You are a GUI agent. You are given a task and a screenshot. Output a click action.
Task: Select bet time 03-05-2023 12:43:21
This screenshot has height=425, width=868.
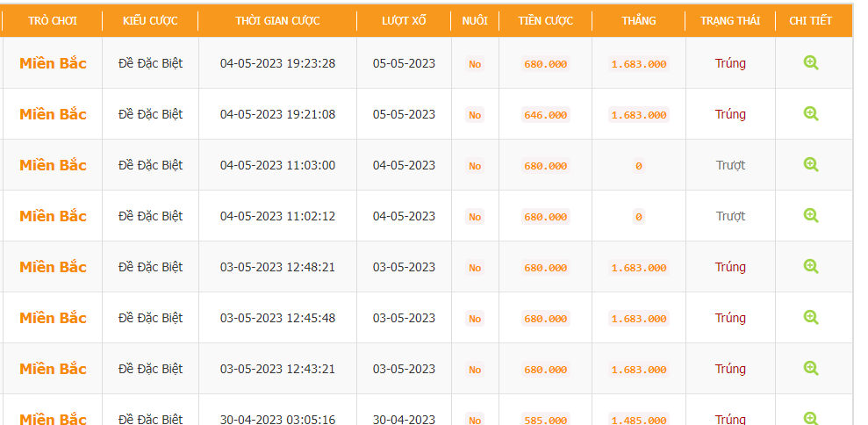pos(277,369)
